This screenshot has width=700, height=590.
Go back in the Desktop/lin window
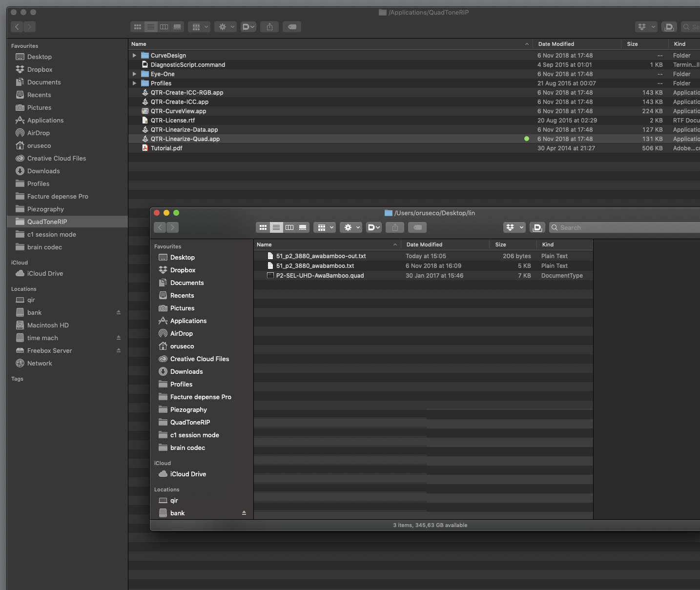tap(160, 227)
